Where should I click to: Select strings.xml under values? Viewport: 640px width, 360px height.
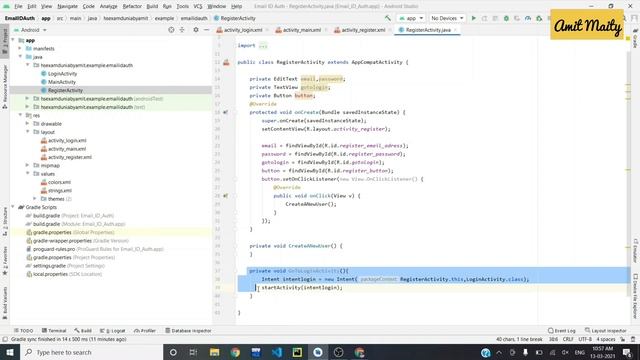tap(60, 191)
